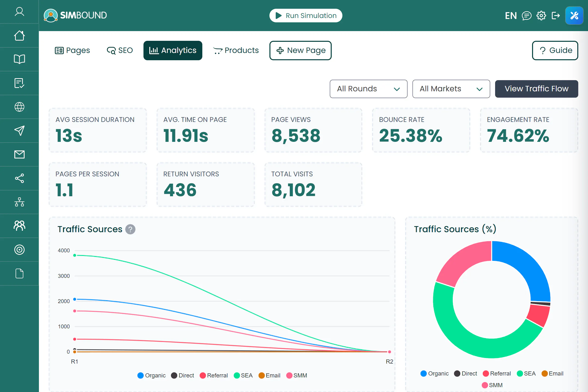Open the Guide button
This screenshot has height=392, width=588.
[555, 51]
